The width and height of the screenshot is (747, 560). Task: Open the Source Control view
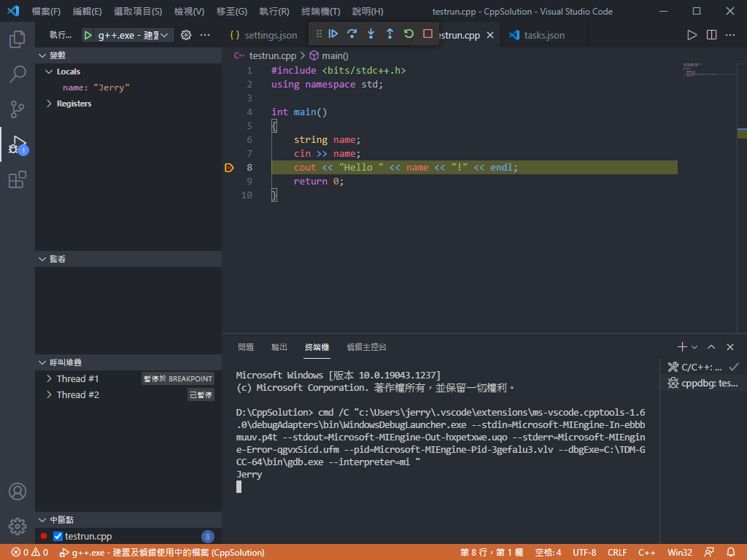[18, 109]
